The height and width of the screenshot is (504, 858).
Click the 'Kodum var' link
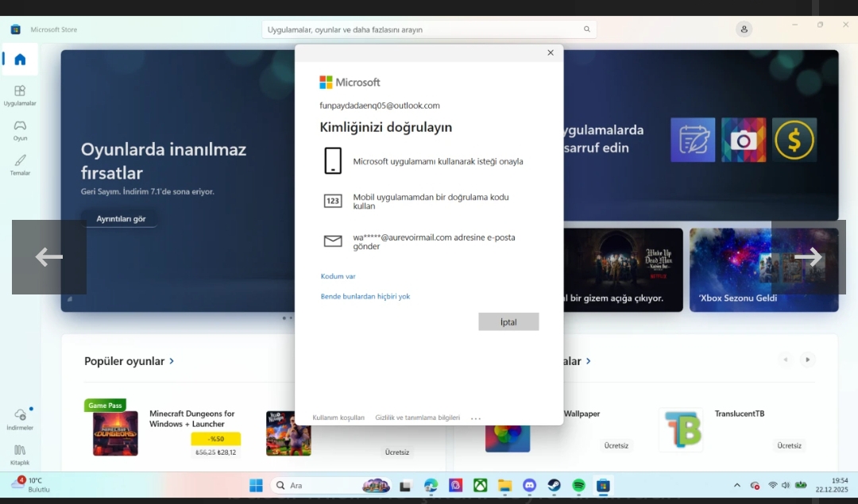tap(338, 276)
